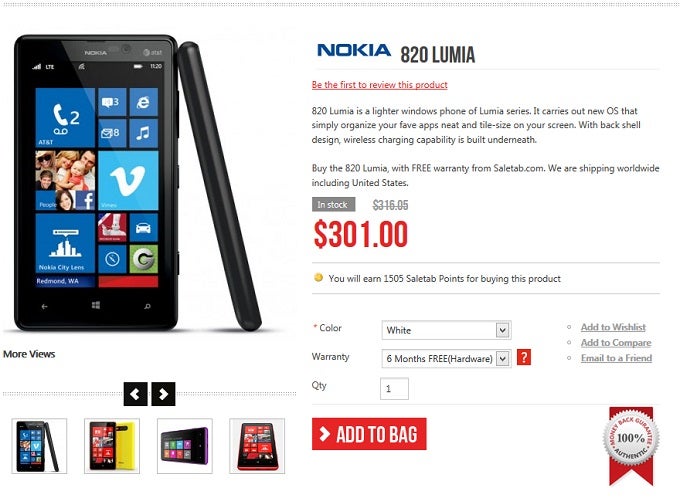Screen dimensions: 680x498
Task: Click the Email to a Friend link
Action: click(616, 358)
